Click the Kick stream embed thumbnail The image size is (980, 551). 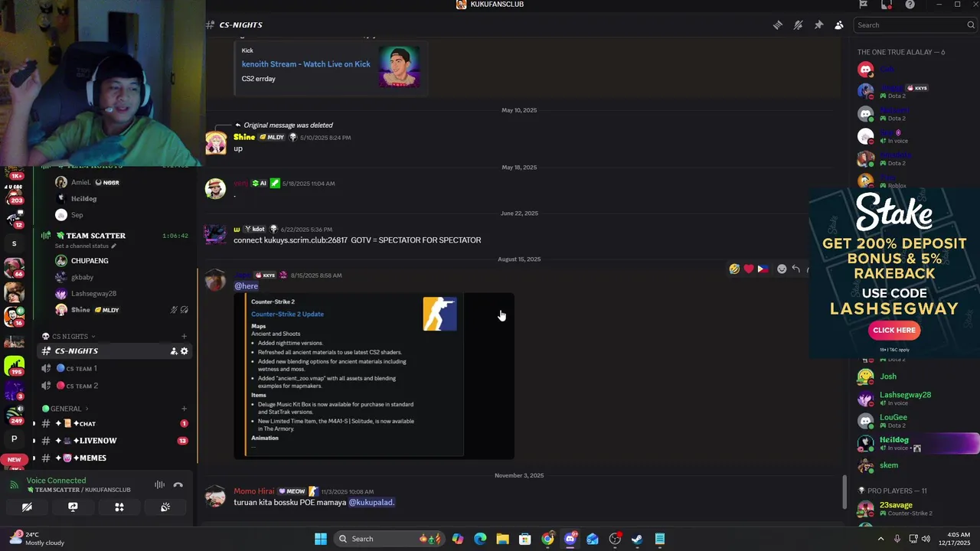[399, 67]
